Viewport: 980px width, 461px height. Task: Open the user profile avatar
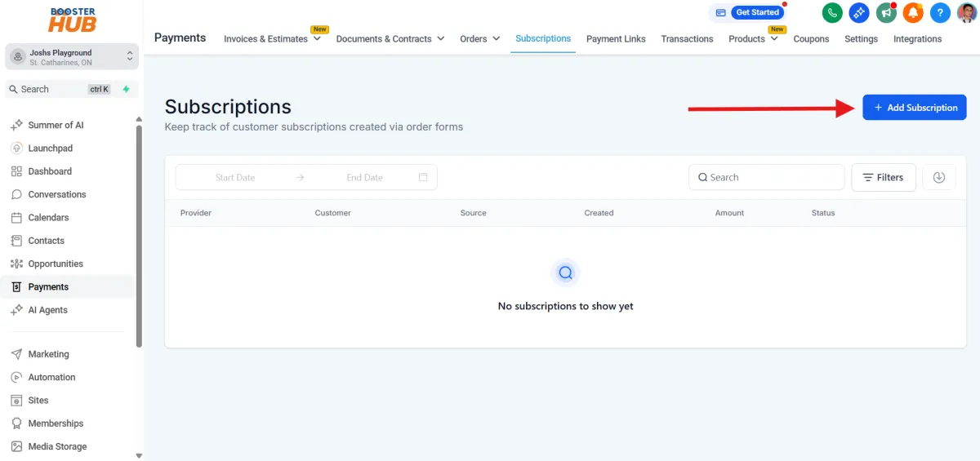[x=966, y=12]
